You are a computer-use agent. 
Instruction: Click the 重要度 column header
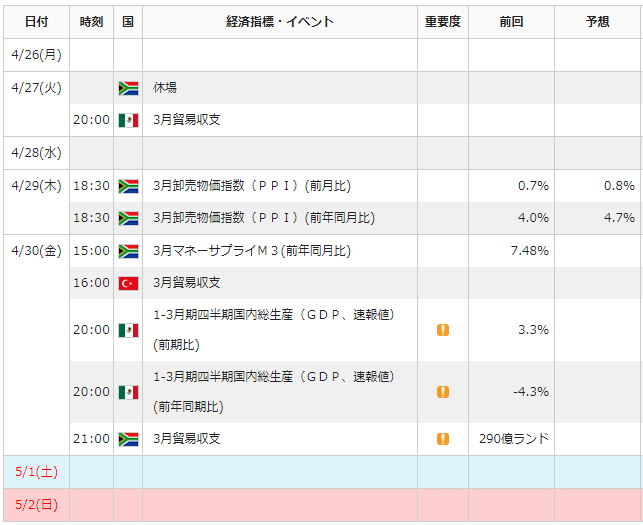(x=443, y=21)
